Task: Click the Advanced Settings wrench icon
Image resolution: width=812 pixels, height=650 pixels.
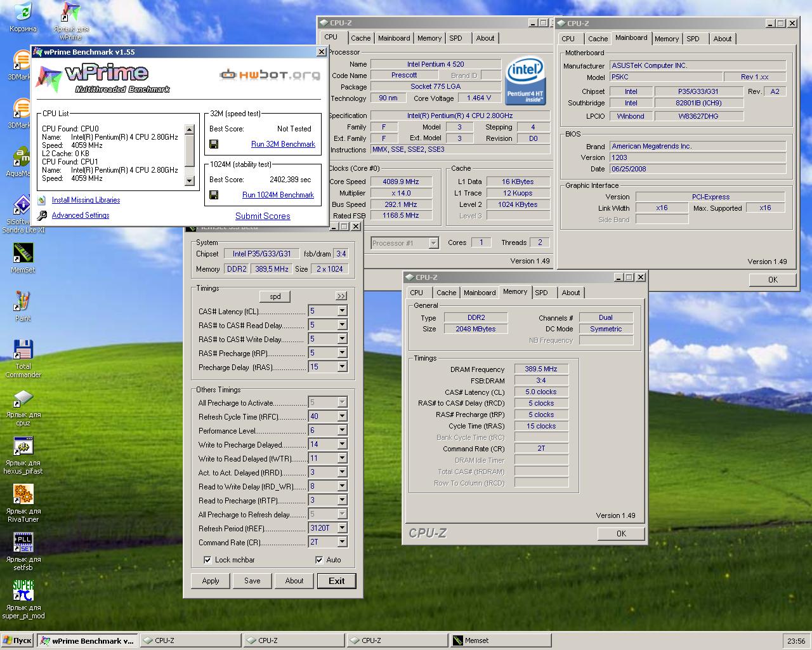Action: coord(42,216)
